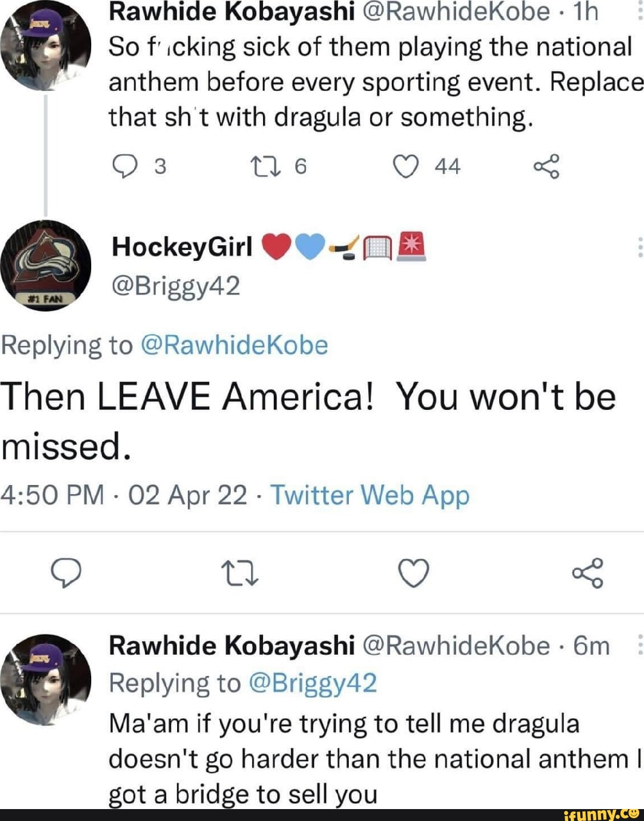Screen dimensions: 644x821
Task: Like HockeyGirl's LEAVE America tweet
Action: [413, 573]
